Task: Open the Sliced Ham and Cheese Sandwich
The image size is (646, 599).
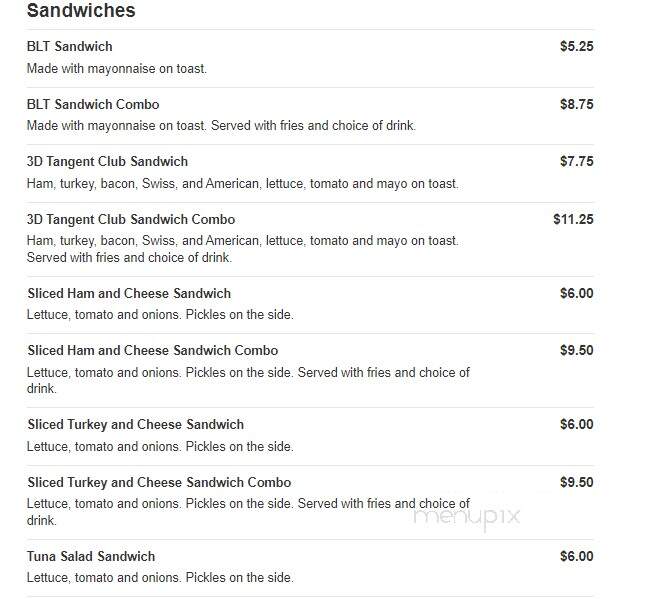Action: point(129,293)
